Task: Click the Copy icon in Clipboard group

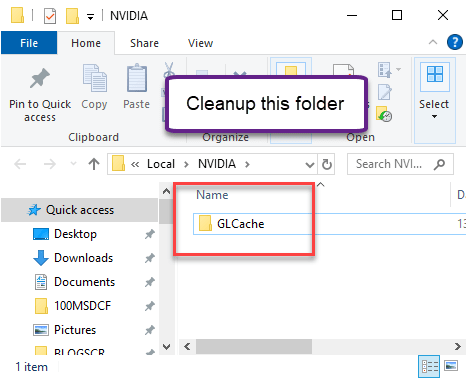Action: coord(95,78)
